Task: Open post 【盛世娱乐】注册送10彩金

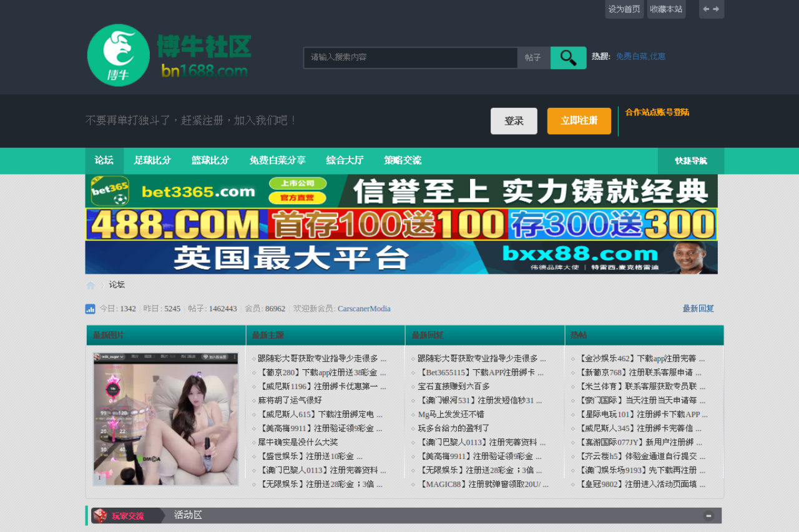Action: click(x=310, y=457)
